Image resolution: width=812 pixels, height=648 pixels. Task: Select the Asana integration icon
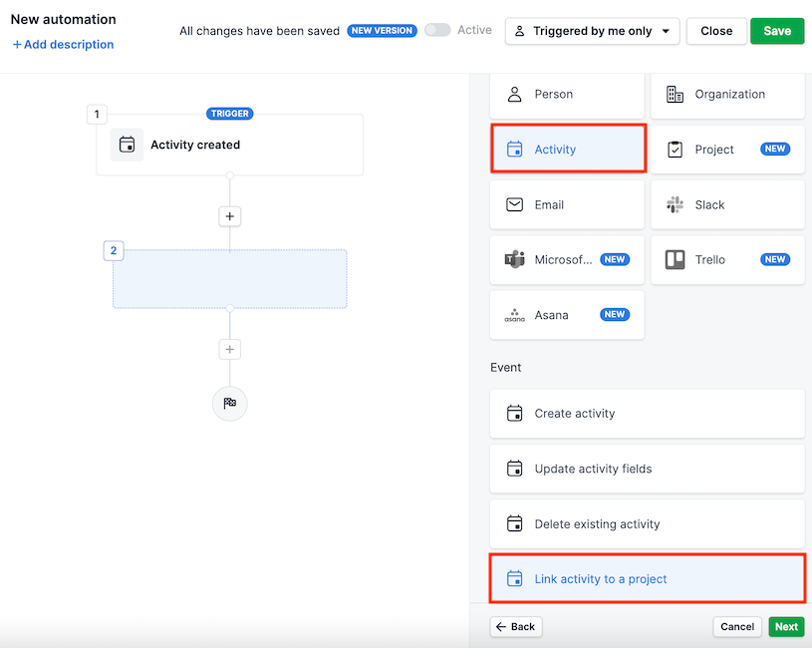514,314
